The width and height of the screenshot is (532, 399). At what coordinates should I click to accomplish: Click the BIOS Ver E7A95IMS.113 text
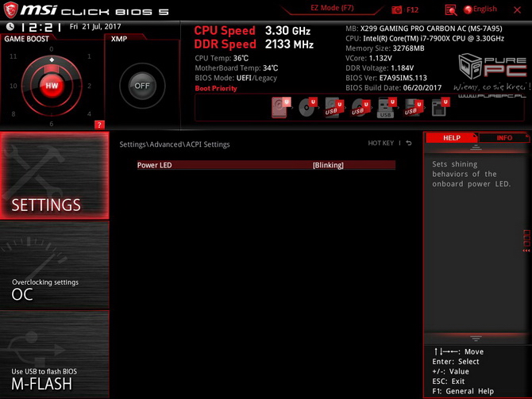pos(386,78)
